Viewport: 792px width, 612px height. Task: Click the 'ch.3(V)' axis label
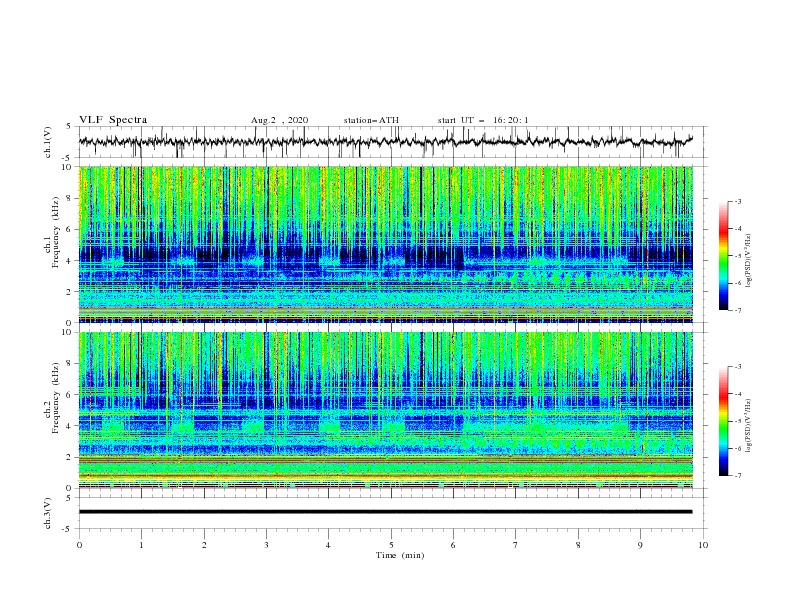coord(47,513)
